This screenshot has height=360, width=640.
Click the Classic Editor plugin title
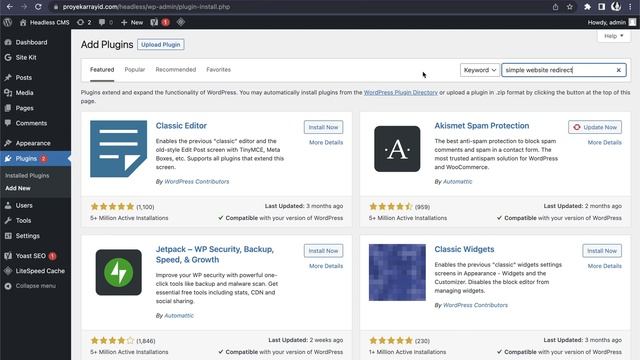click(x=181, y=126)
